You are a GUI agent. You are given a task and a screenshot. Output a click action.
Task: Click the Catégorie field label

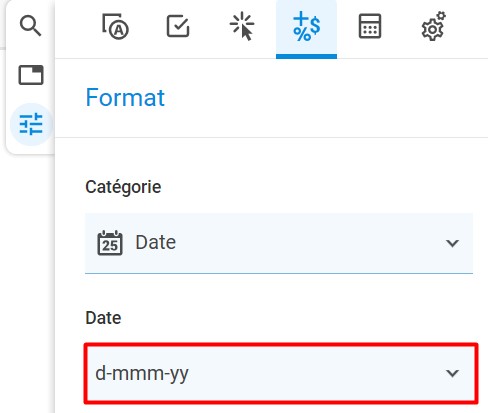(x=123, y=187)
